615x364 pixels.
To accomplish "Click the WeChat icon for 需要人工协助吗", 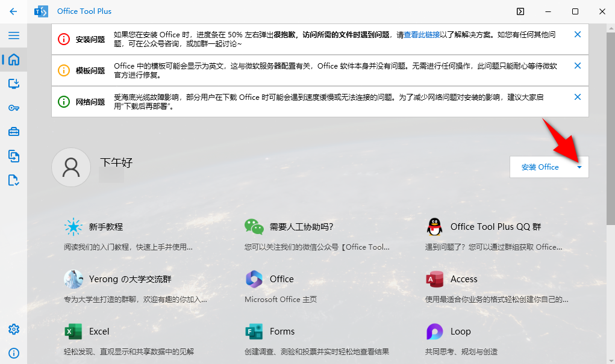I will pos(254,227).
